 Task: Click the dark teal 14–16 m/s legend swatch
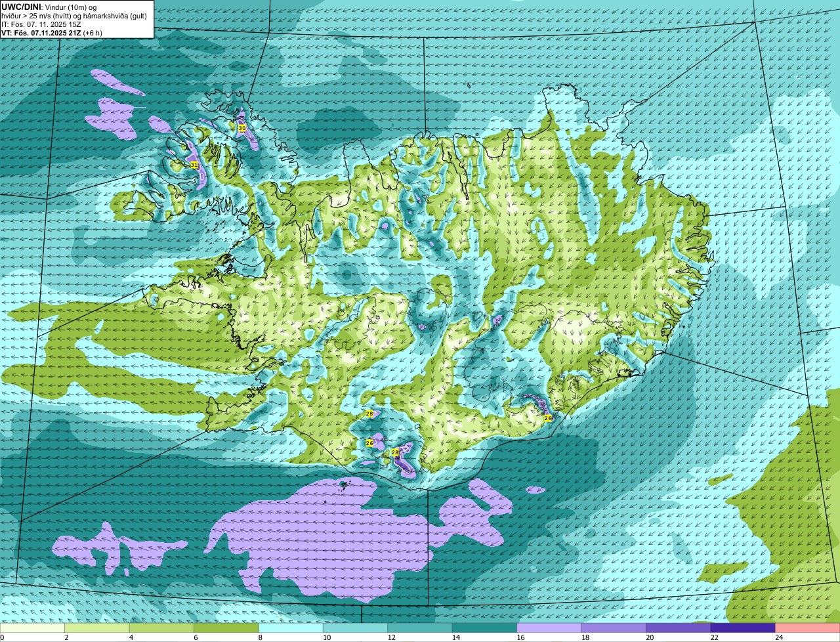pyautogui.click(x=484, y=628)
